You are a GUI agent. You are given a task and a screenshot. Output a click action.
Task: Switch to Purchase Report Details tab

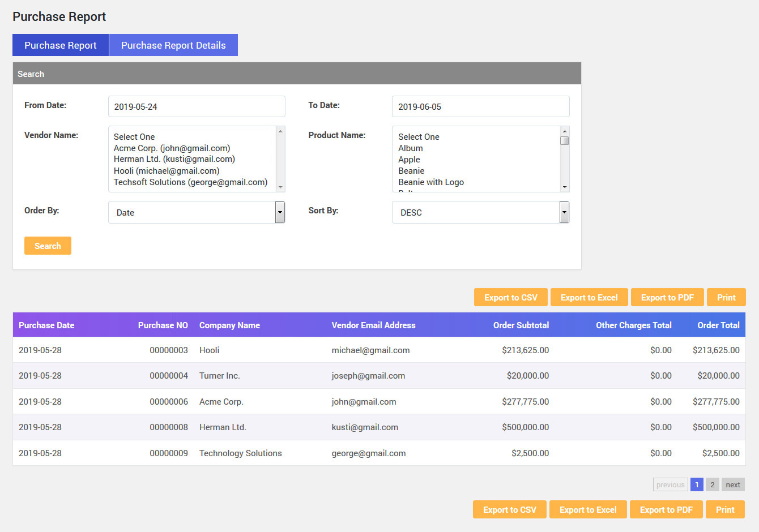[173, 45]
